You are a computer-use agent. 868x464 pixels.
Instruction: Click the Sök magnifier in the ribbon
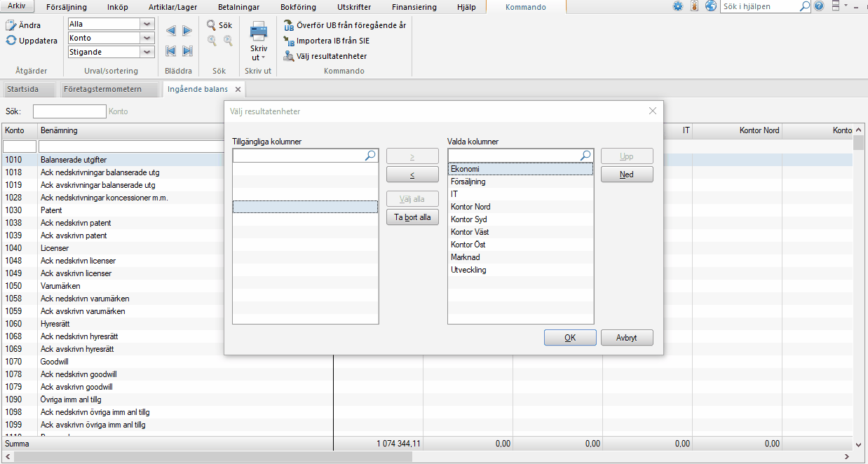click(x=211, y=25)
